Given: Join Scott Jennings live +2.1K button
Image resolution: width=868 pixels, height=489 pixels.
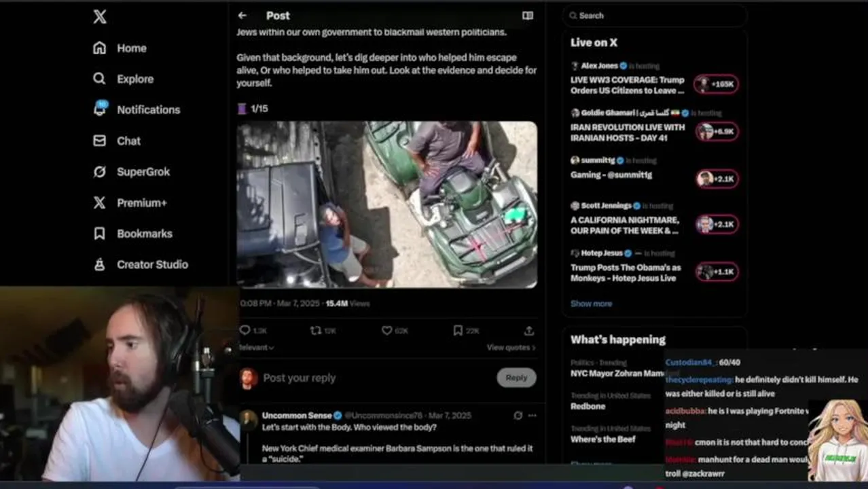Looking at the screenshot, I should (717, 224).
